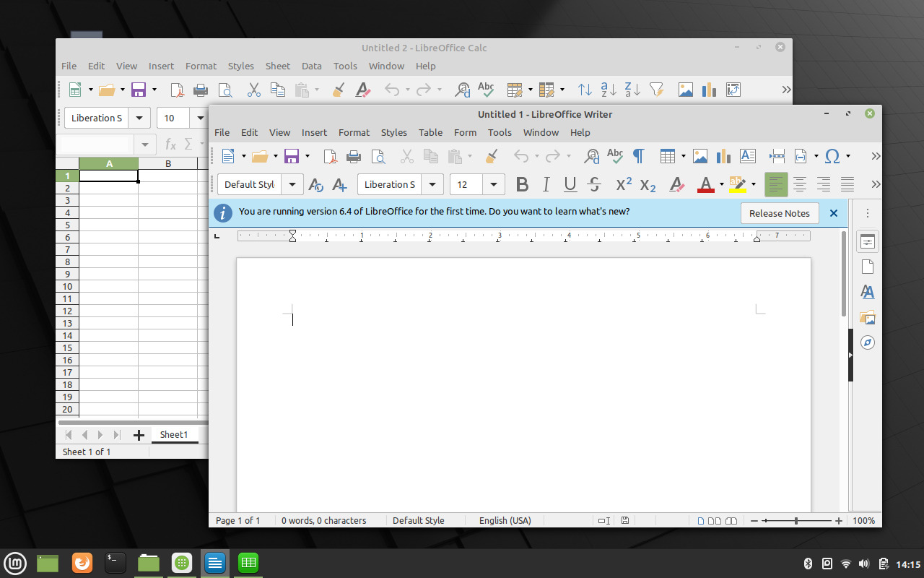Viewport: 924px width, 578px height.
Task: Click Zoom In plus button in status bar
Action: click(x=839, y=521)
